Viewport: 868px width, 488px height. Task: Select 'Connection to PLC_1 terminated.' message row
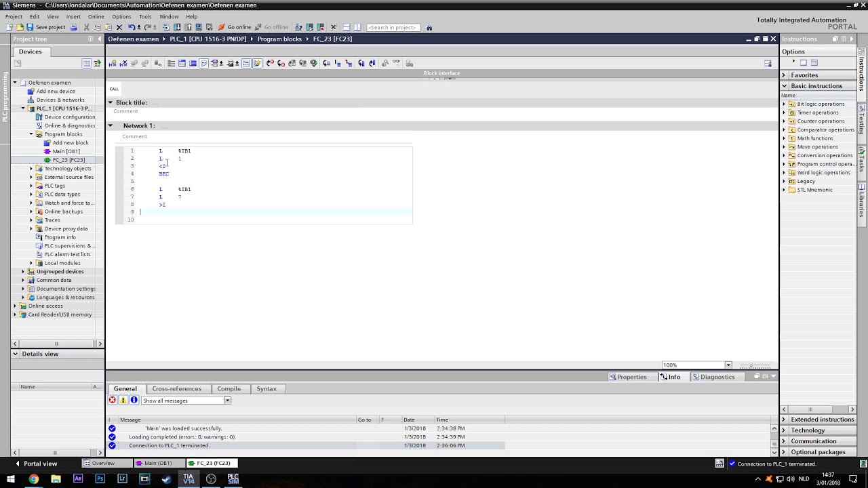coord(307,446)
